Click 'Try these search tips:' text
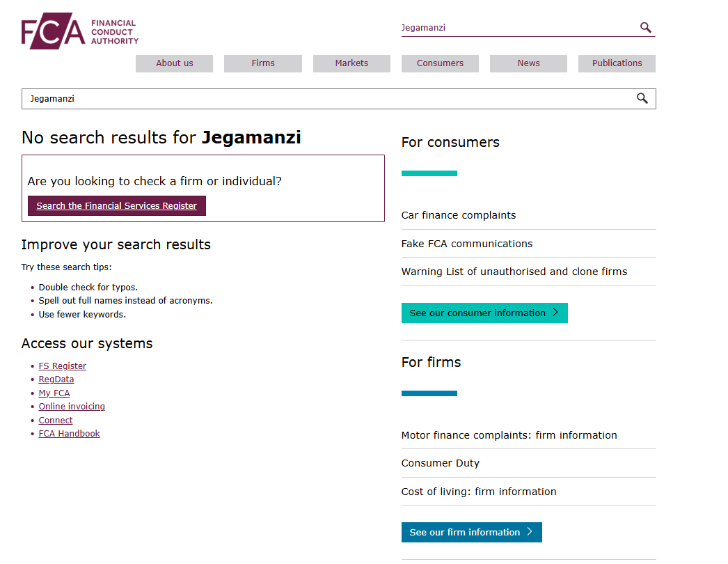 [66, 267]
